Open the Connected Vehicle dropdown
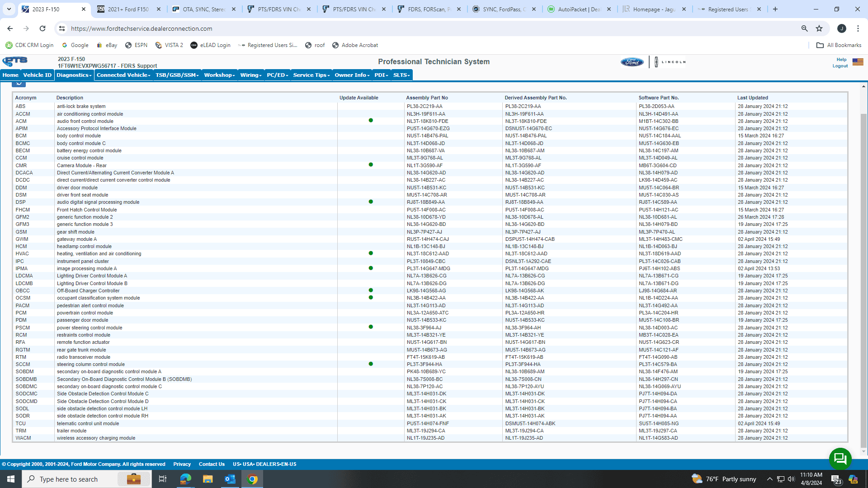 click(x=123, y=75)
